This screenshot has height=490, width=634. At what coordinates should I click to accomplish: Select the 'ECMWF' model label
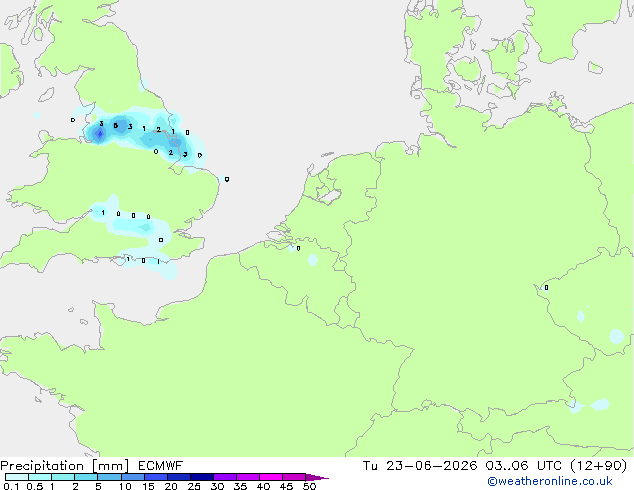(x=161, y=466)
